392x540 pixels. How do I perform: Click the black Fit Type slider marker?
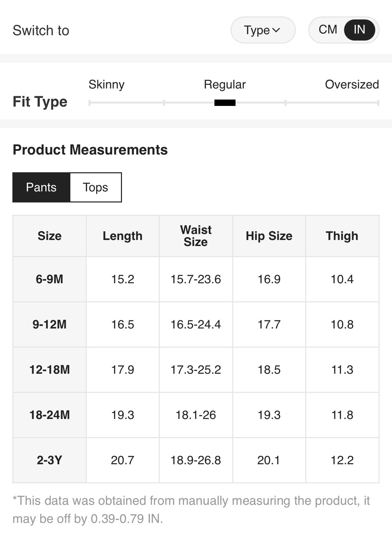pos(225,103)
